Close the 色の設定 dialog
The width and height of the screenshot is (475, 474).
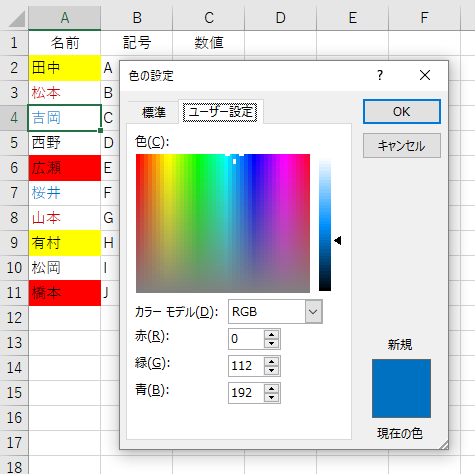coord(425,75)
